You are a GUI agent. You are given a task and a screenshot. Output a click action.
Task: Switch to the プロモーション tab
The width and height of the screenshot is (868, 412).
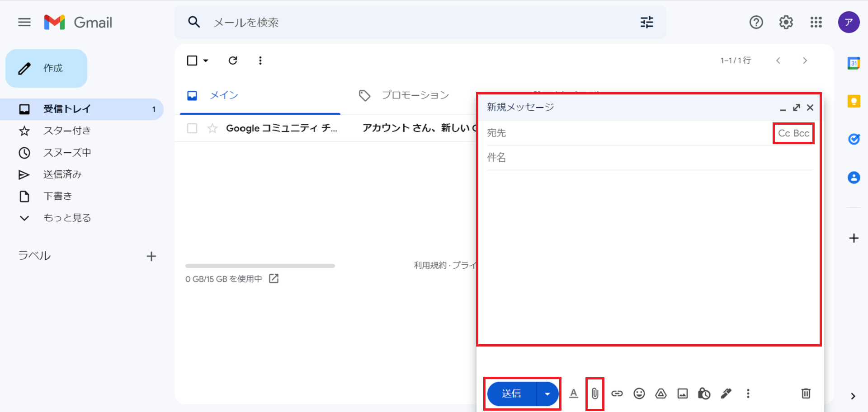tap(415, 95)
